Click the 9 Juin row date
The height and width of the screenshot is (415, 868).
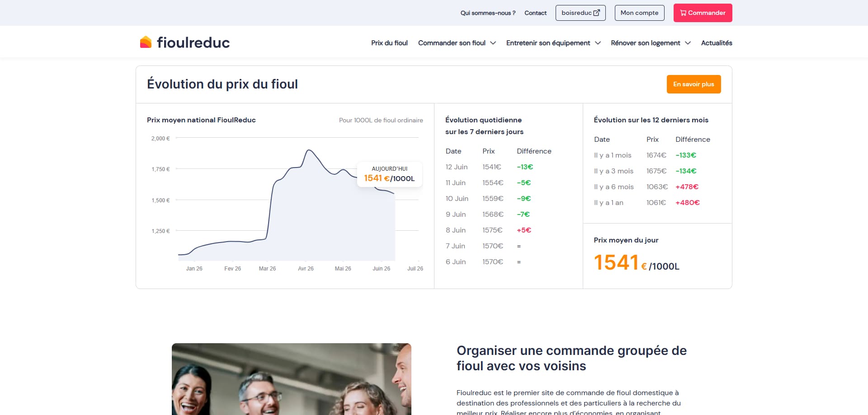pyautogui.click(x=456, y=214)
